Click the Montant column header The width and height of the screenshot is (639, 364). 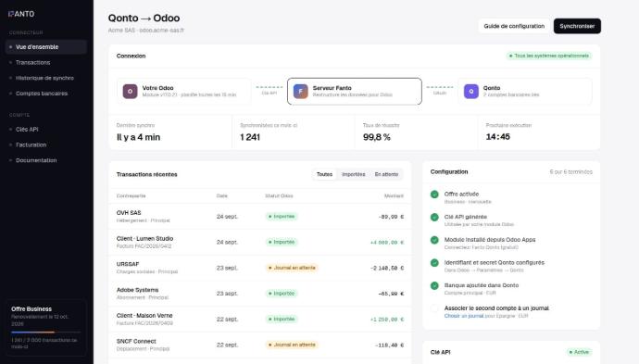tap(394, 196)
